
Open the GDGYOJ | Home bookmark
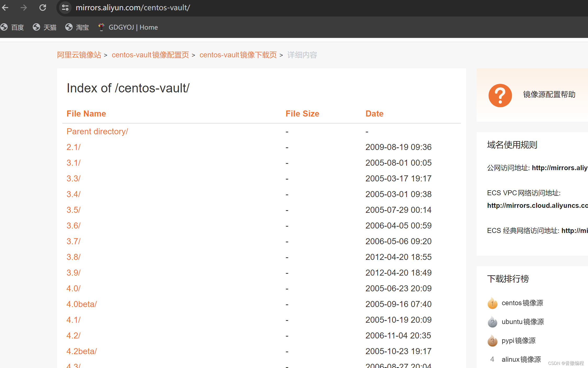(128, 27)
